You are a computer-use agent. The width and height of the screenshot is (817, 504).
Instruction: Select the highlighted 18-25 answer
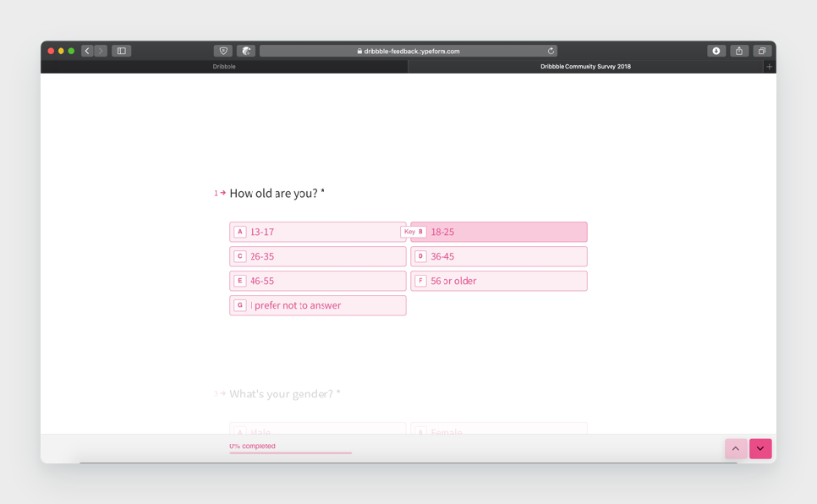tap(499, 231)
